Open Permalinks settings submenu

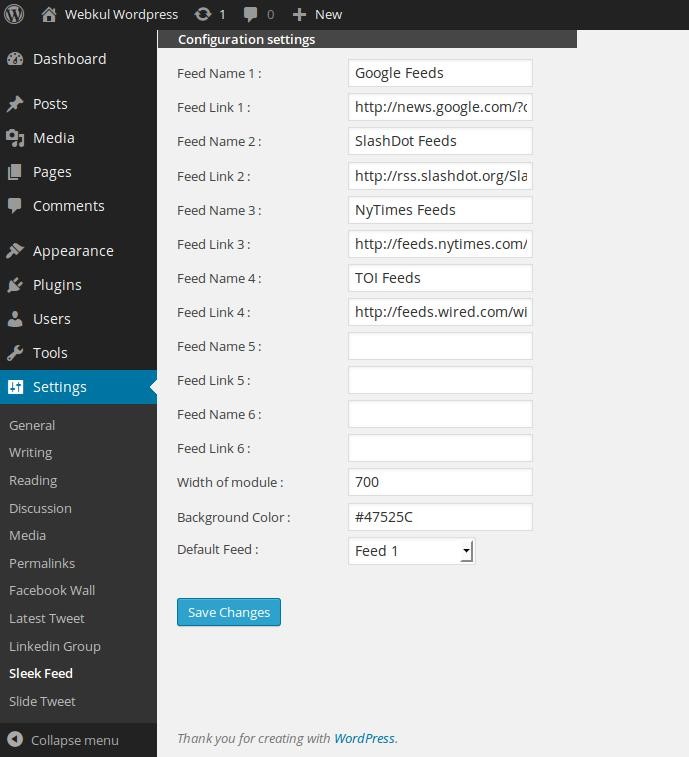click(42, 563)
